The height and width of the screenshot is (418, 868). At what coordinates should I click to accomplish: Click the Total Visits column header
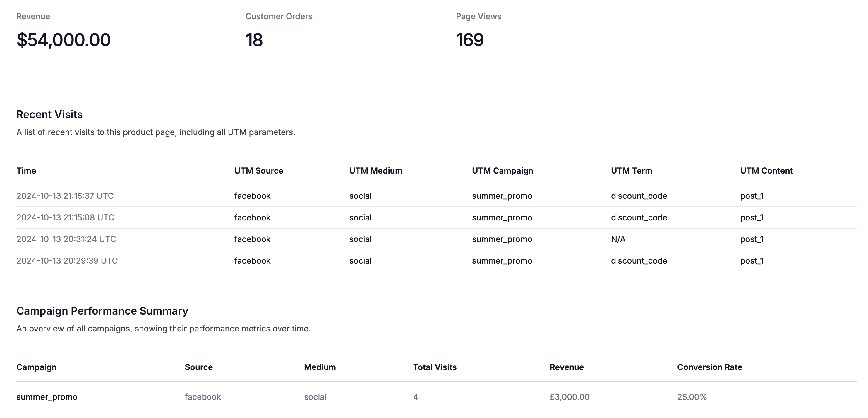pyautogui.click(x=435, y=367)
